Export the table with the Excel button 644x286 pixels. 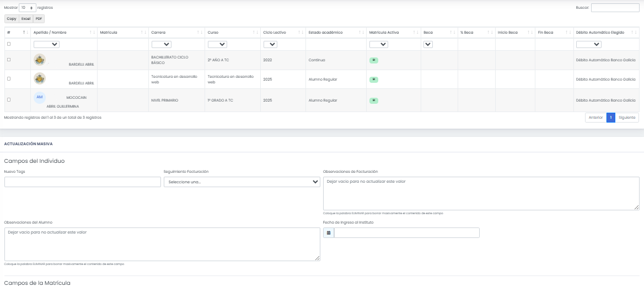[26, 19]
